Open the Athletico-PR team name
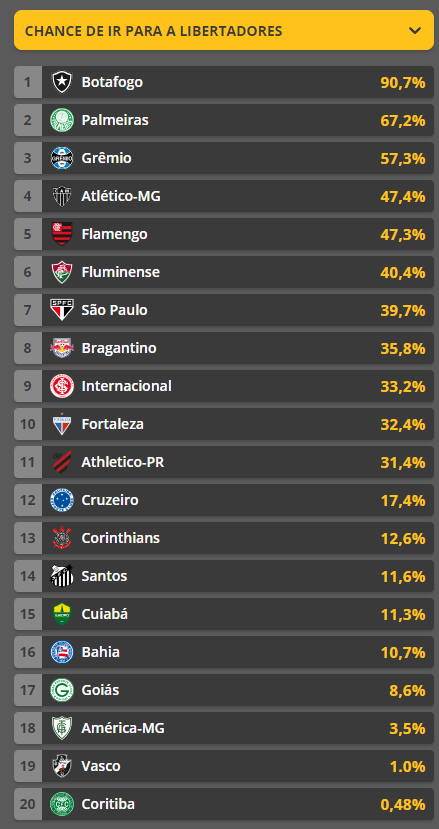The image size is (439, 829). [122, 463]
